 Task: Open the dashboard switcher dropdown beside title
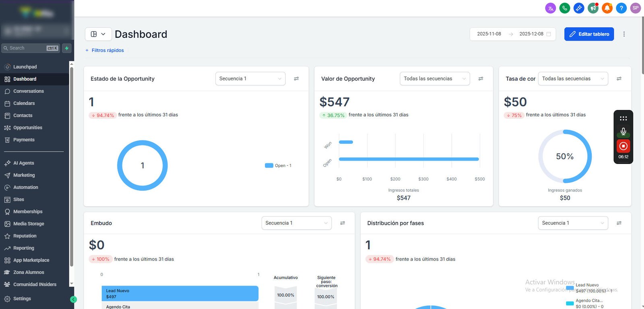98,34
